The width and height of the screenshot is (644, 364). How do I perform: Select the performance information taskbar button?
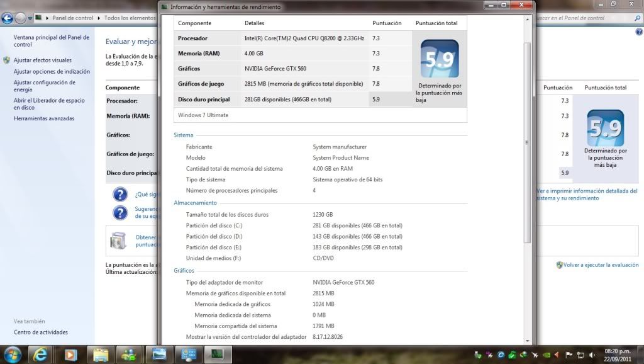(x=217, y=355)
